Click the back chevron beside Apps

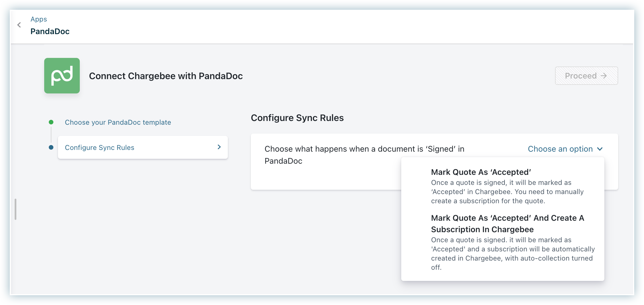click(x=19, y=25)
